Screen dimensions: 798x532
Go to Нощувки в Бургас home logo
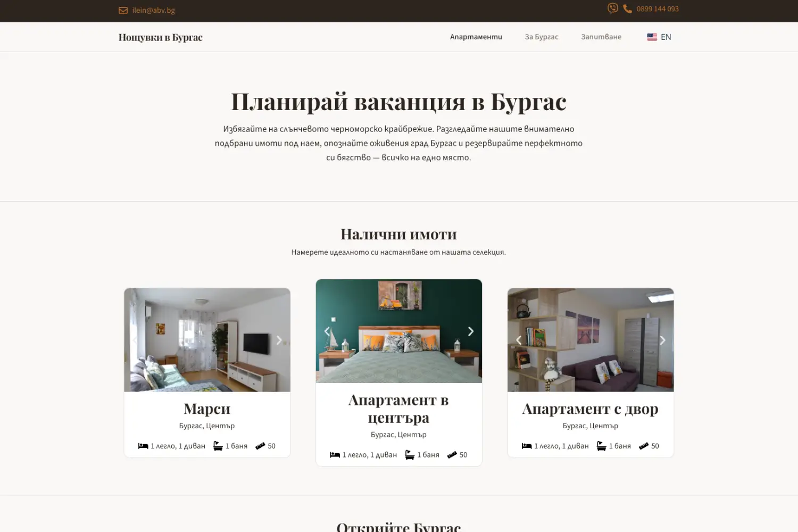[x=161, y=37]
